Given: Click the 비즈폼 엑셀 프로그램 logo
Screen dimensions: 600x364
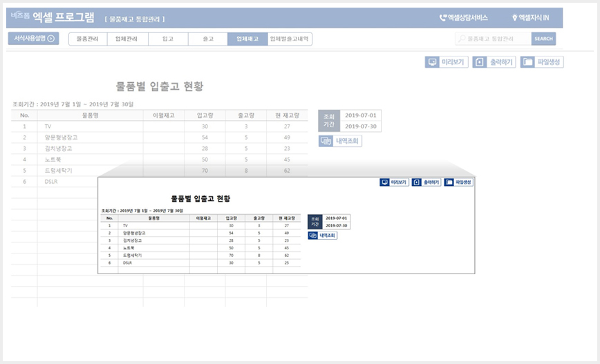Looking at the screenshot, I should (53, 17).
